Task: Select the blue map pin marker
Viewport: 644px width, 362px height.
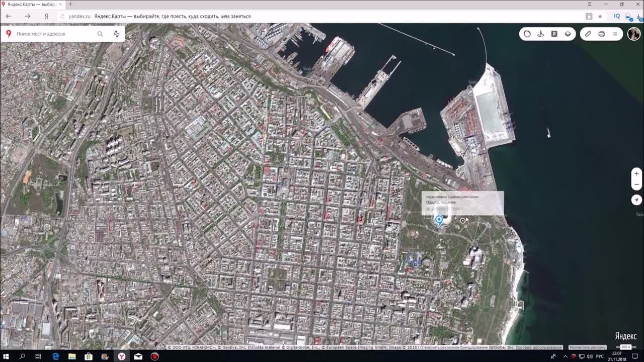Action: click(x=439, y=221)
